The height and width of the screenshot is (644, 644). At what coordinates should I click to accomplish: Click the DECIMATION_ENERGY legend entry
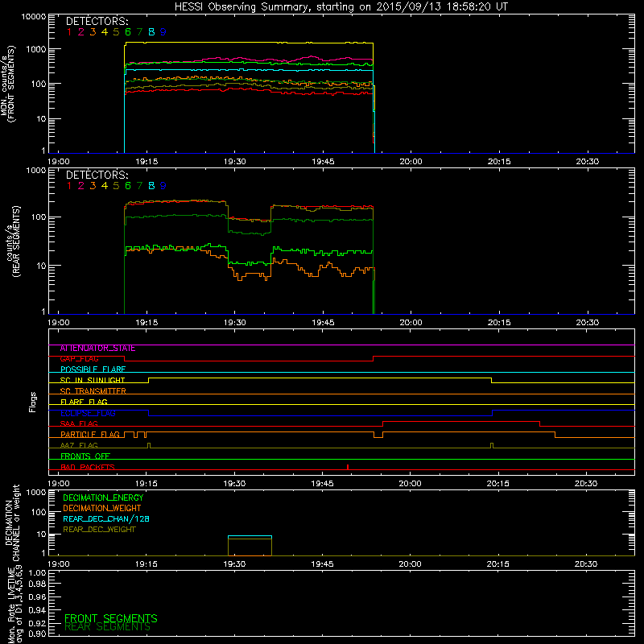[x=103, y=497]
